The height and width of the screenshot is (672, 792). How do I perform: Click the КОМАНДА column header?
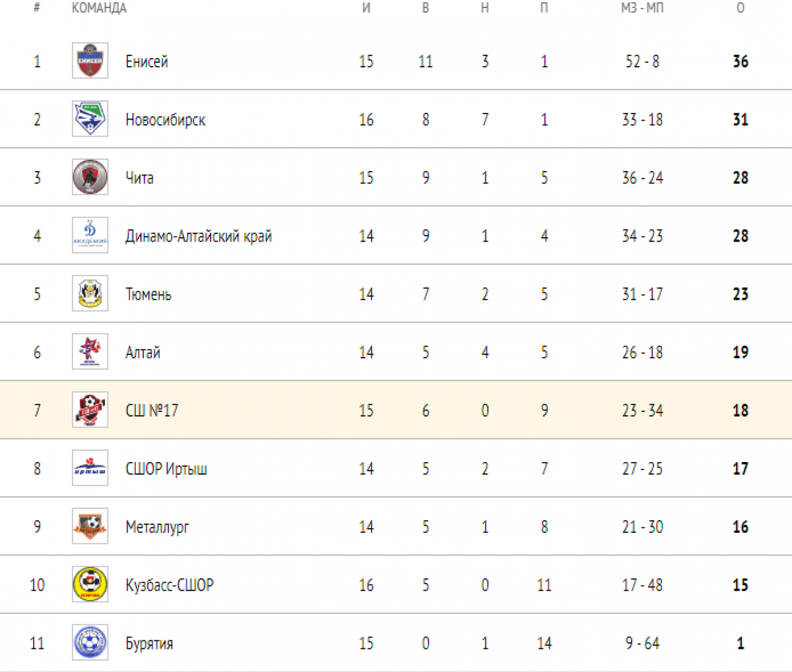pos(99,8)
